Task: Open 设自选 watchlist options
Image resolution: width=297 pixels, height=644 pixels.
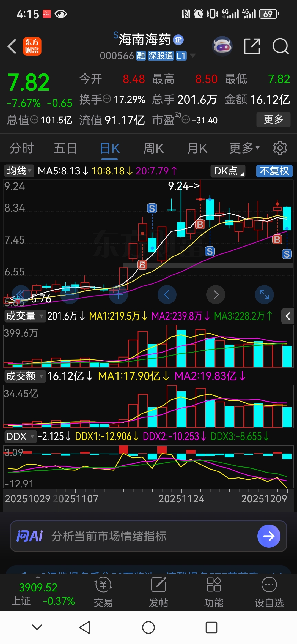Action: 269,592
